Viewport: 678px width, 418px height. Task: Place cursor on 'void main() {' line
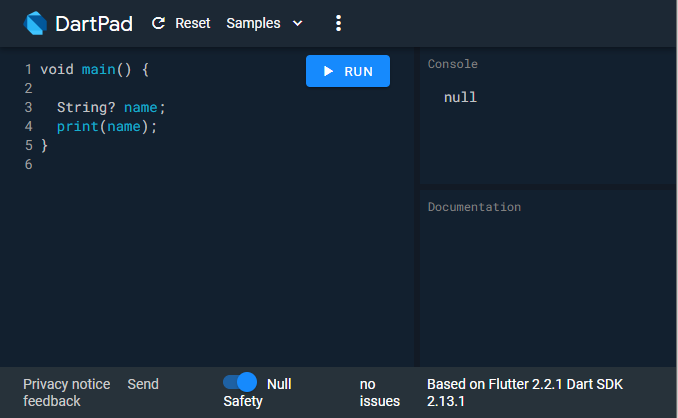click(x=94, y=70)
